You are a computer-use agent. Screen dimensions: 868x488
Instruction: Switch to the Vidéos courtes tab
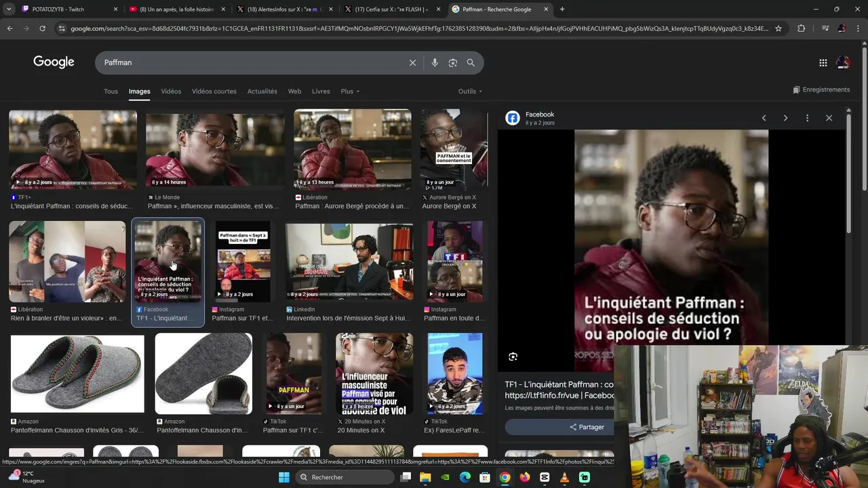214,91
